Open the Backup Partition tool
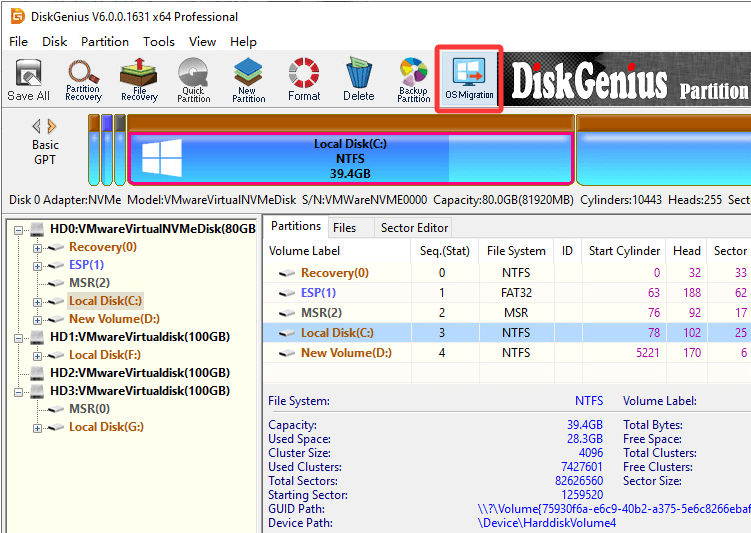Viewport: 751px width, 533px height. (413, 79)
